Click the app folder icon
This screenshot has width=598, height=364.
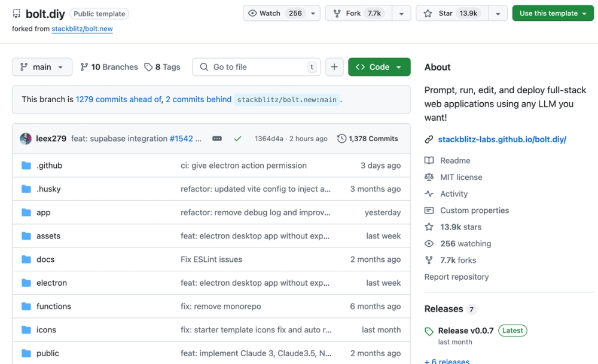click(x=26, y=212)
